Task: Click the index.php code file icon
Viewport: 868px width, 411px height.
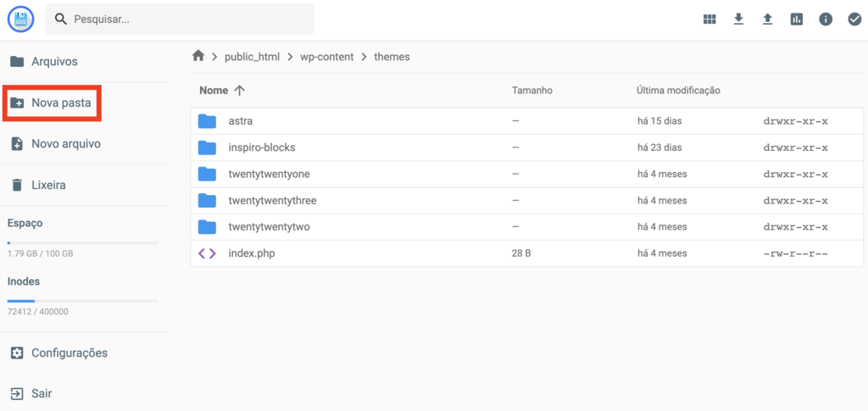Action: (x=207, y=253)
